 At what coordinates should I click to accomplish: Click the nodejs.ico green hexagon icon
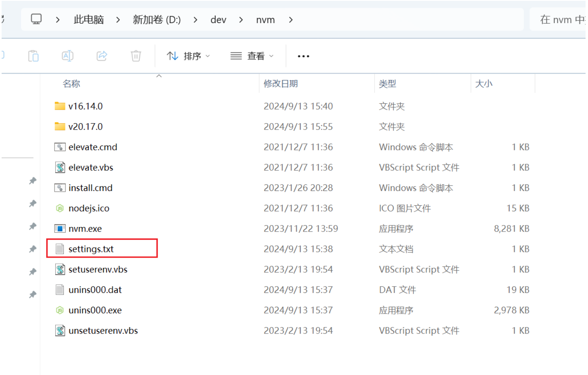point(60,208)
